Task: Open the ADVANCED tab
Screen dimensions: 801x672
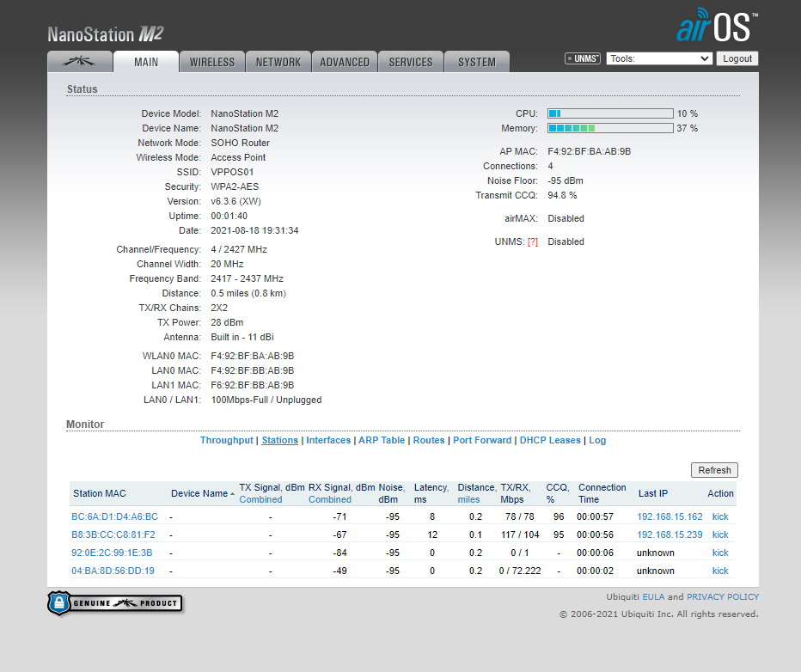Action: 345,62
